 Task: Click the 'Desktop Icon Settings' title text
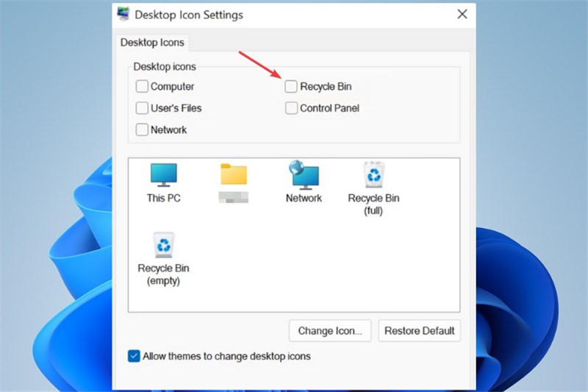click(189, 15)
